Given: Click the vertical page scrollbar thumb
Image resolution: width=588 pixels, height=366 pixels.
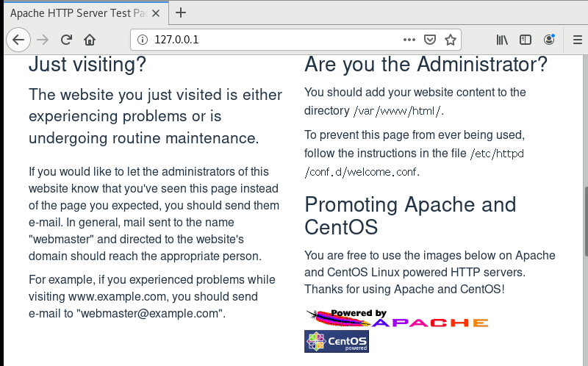Looking at the screenshot, I should tap(586, 221).
